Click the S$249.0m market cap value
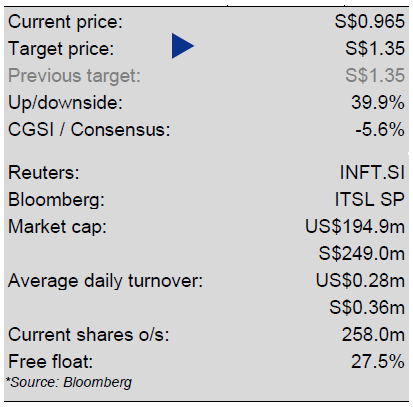This screenshot has width=413, height=407. [362, 254]
